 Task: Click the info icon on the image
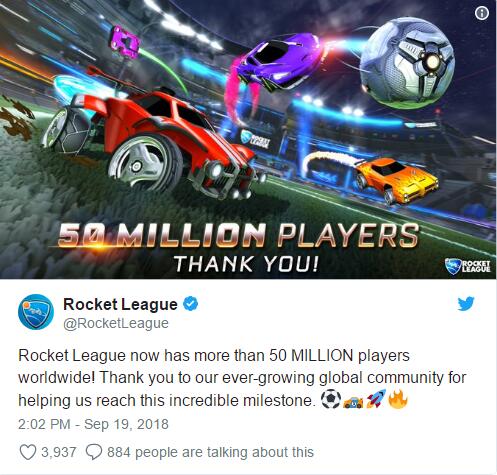(x=482, y=14)
